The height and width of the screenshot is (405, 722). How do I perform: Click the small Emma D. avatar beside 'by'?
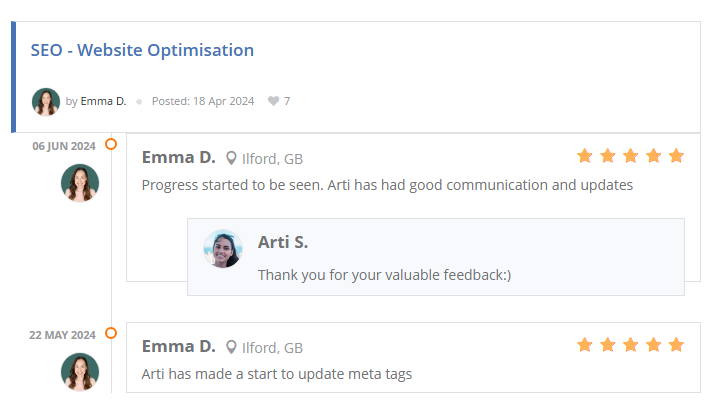tap(46, 101)
